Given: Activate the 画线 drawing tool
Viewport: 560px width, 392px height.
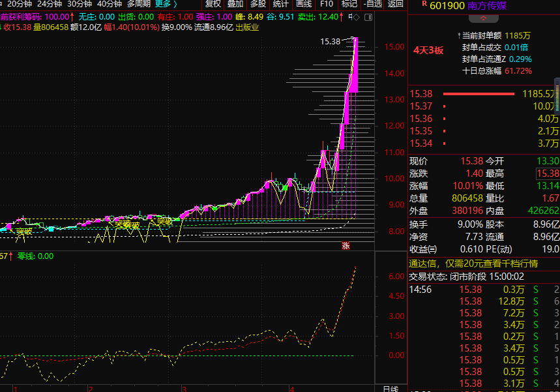Looking at the screenshot, I should [x=304, y=4].
